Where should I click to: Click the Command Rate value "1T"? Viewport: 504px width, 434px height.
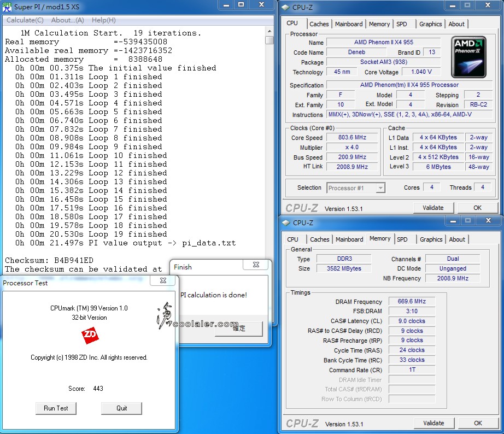click(x=412, y=370)
